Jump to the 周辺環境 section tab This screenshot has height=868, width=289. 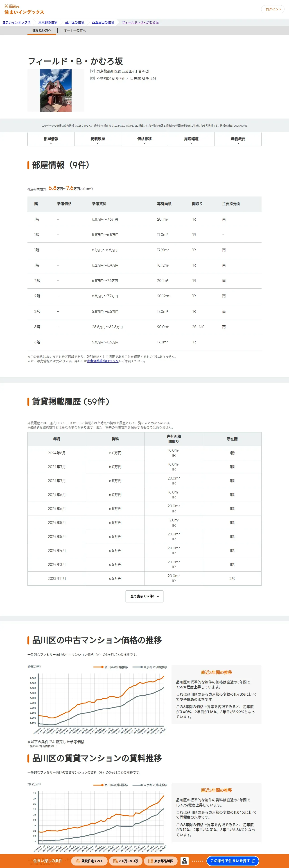(191, 139)
